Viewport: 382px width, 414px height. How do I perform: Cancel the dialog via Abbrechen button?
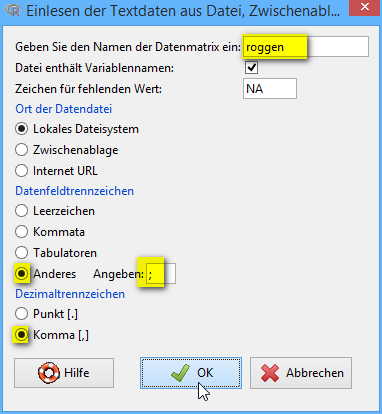[301, 373]
